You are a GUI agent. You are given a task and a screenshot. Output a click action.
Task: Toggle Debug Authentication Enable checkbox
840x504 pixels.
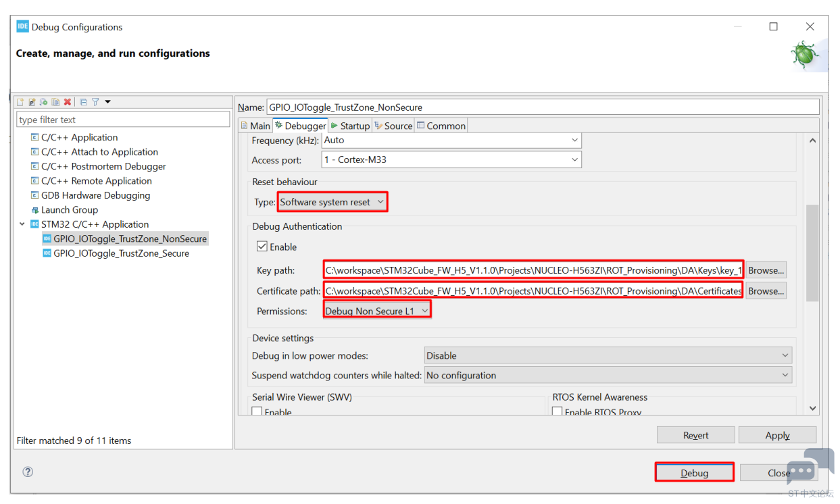[262, 247]
